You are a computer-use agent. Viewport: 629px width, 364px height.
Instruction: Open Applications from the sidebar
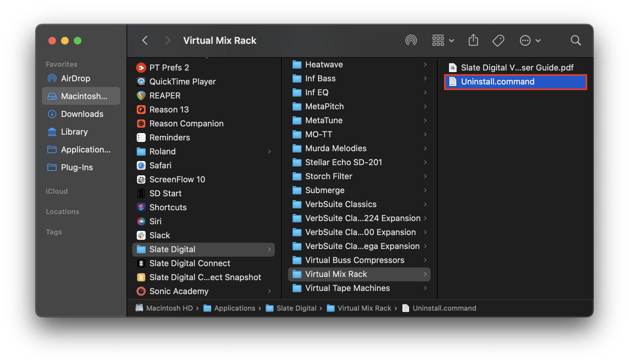pos(81,150)
